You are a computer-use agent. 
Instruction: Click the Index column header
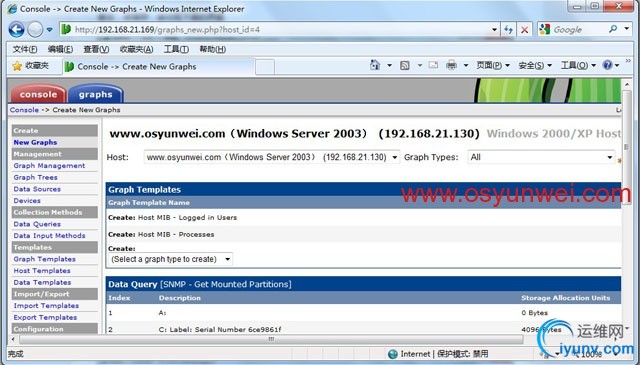(x=119, y=298)
